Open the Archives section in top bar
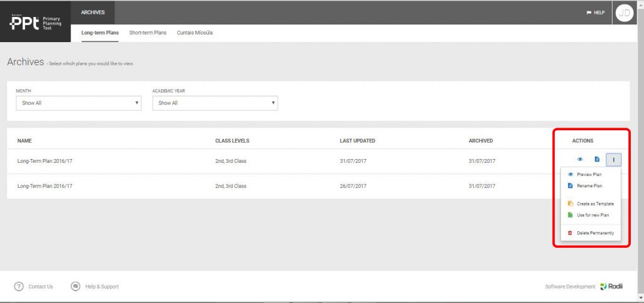Screen dimensions: 644x303 pos(93,12)
